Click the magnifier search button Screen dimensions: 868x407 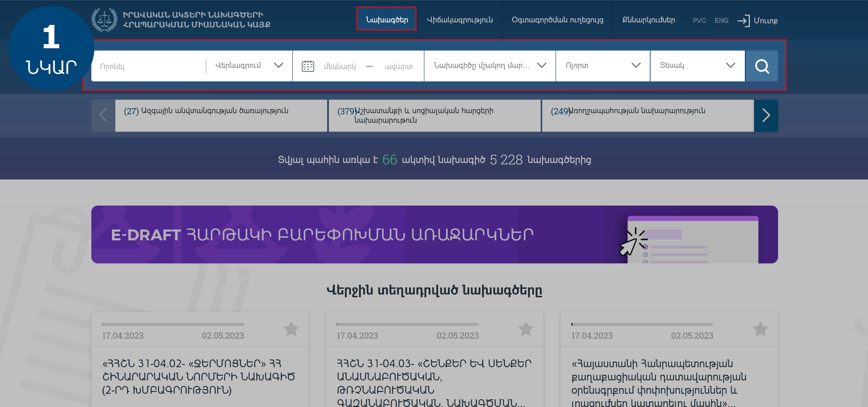point(762,66)
